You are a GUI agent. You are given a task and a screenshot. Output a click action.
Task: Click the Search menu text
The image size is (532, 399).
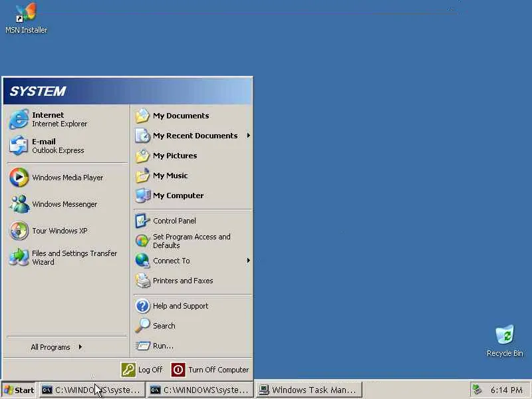[x=164, y=326]
